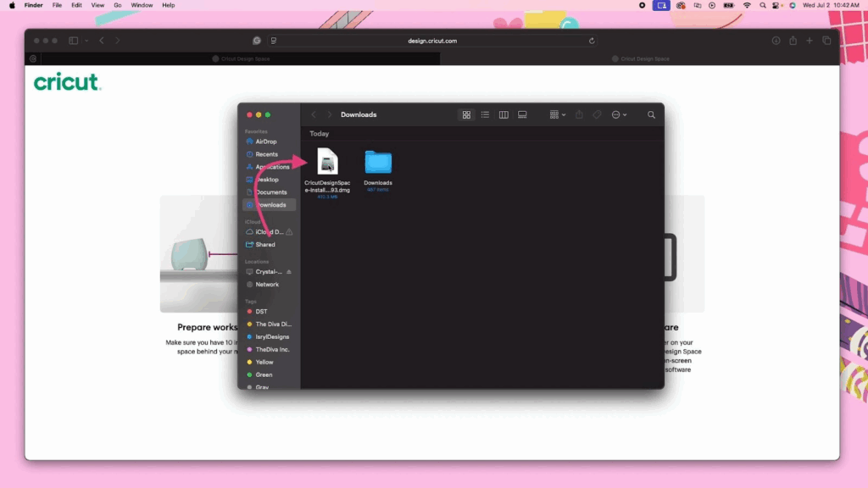868x488 pixels.
Task: Click the Safari address bar design.cricut.com
Action: click(432, 41)
